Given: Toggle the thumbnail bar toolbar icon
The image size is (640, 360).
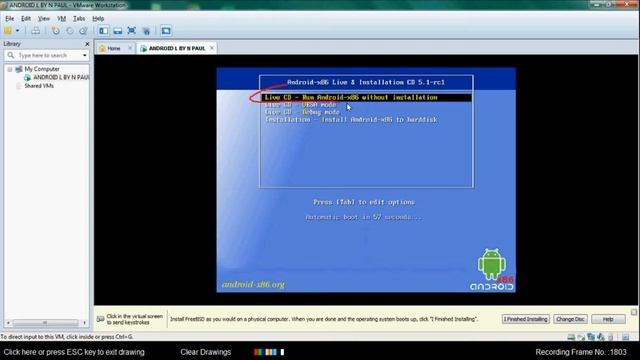Looking at the screenshot, I should (x=118, y=31).
